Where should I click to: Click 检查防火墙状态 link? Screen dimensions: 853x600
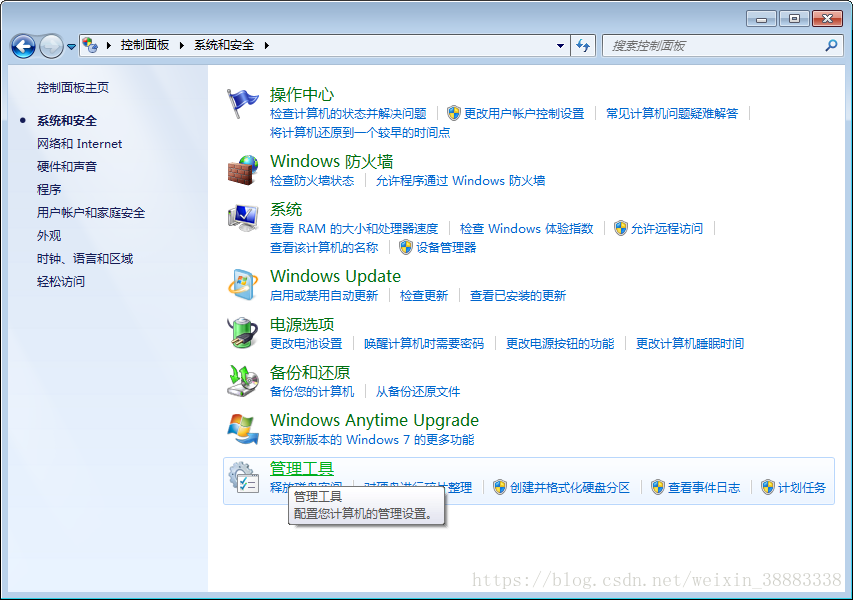point(312,181)
